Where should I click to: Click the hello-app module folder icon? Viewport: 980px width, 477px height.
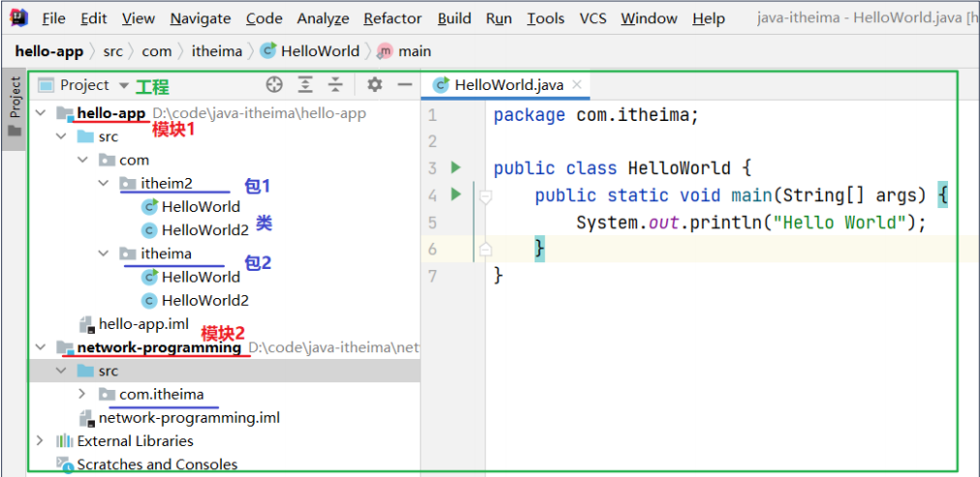click(65, 113)
